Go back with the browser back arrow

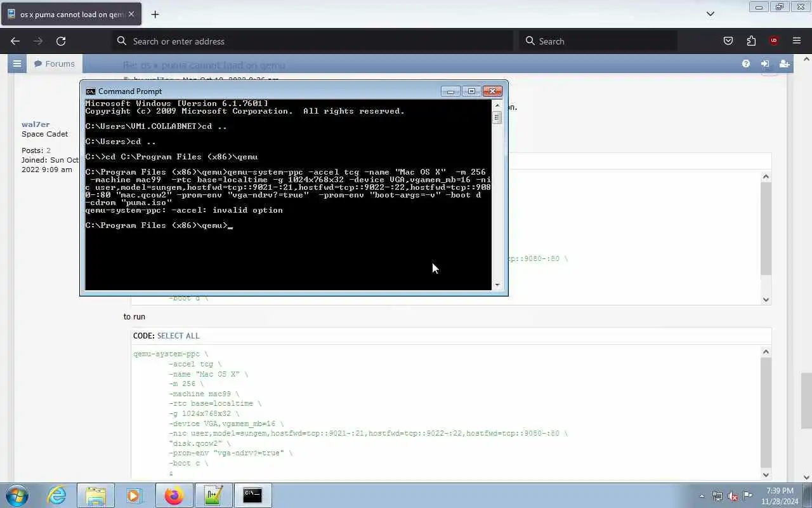click(15, 41)
